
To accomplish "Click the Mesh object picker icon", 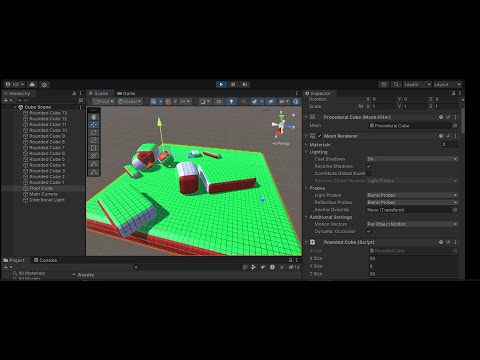I will click(455, 125).
